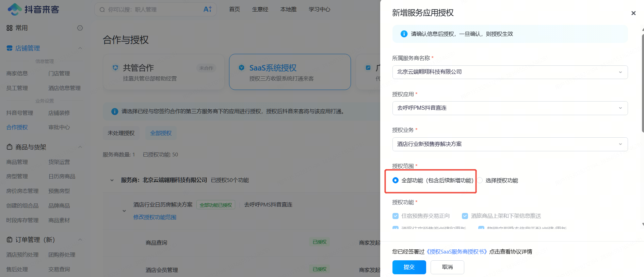Click the 店铺管理 store icon
The height and width of the screenshot is (277, 644).
(10, 48)
